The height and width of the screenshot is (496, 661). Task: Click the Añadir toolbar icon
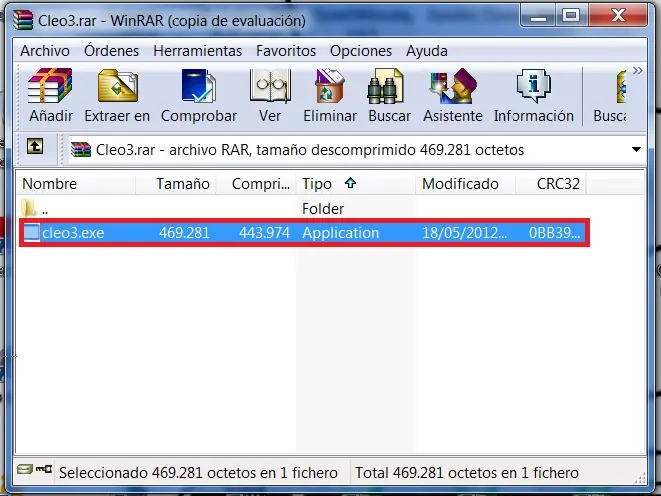(x=50, y=86)
